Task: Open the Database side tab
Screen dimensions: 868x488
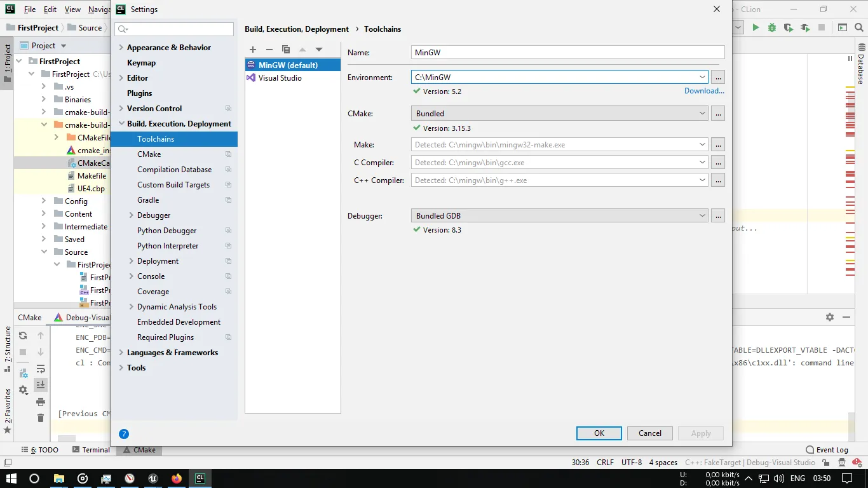Action: [861, 65]
